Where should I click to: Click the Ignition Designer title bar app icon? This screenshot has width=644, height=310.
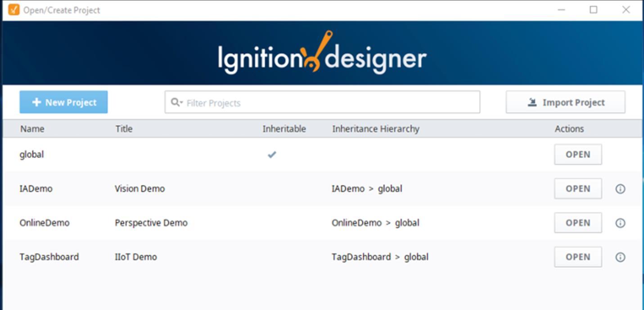[x=14, y=9]
